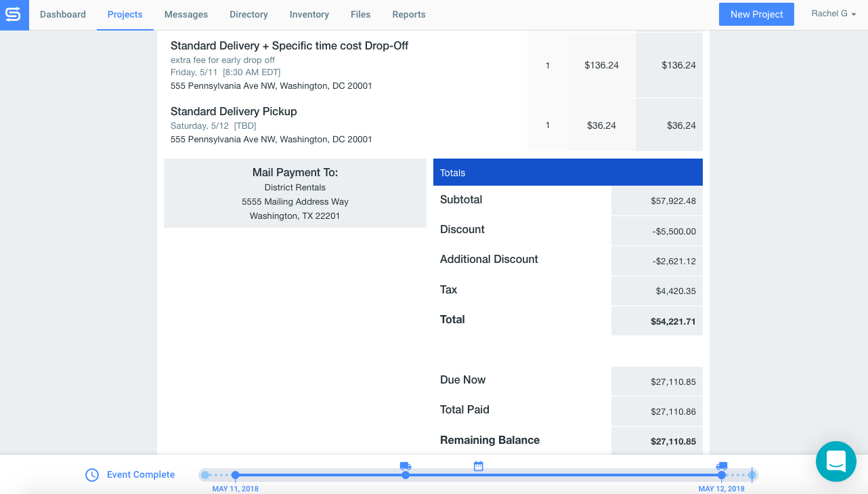Click the MAY 11, 2018 date label

(235, 489)
